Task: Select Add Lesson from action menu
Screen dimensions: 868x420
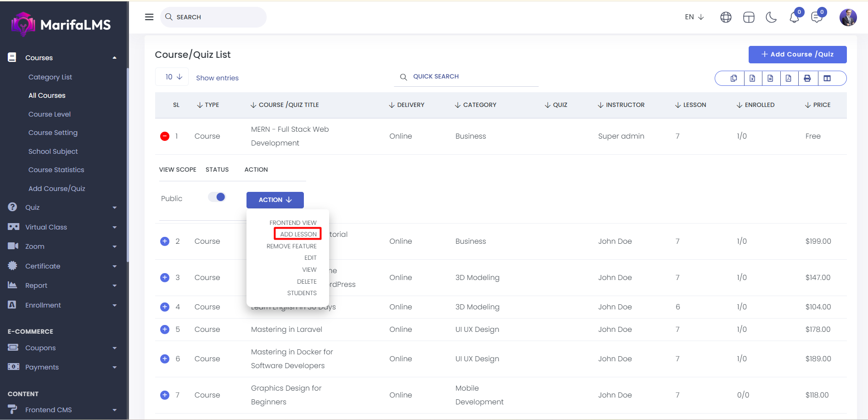Action: [298, 234]
